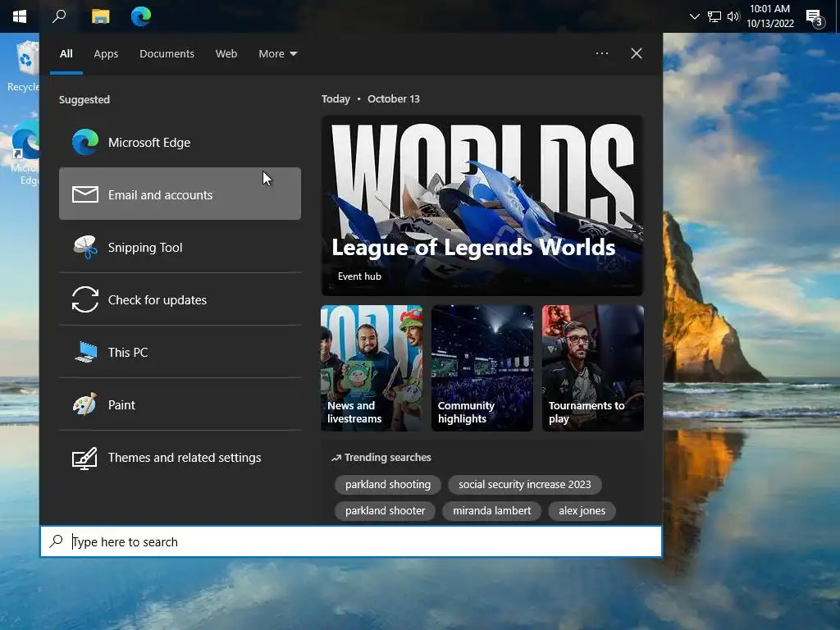Open the network status tray icon

tap(714, 16)
